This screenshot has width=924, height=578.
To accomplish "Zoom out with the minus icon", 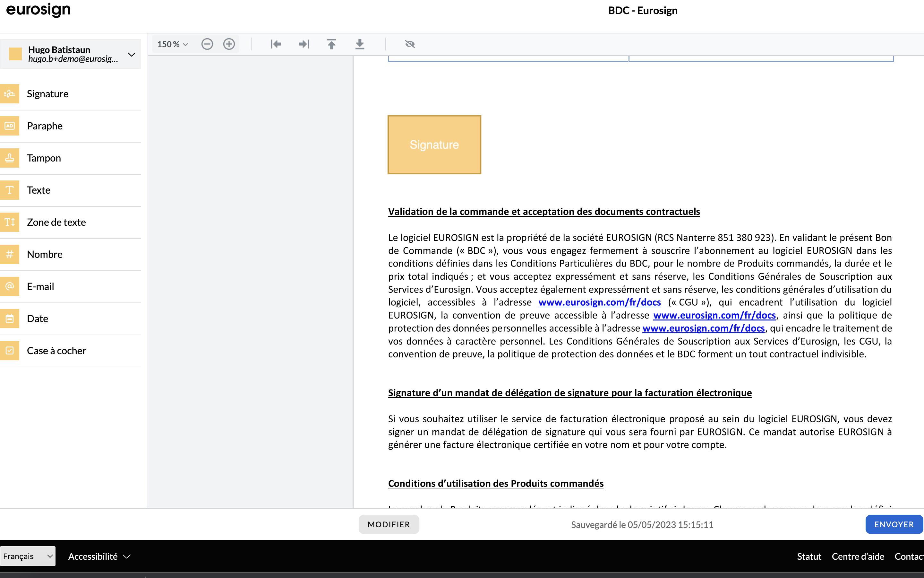I will [207, 44].
